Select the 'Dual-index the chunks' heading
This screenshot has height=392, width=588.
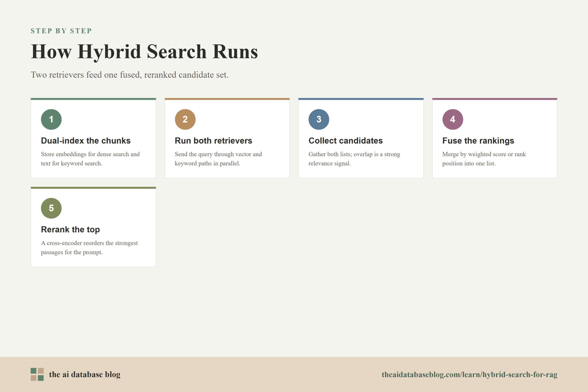pos(86,141)
